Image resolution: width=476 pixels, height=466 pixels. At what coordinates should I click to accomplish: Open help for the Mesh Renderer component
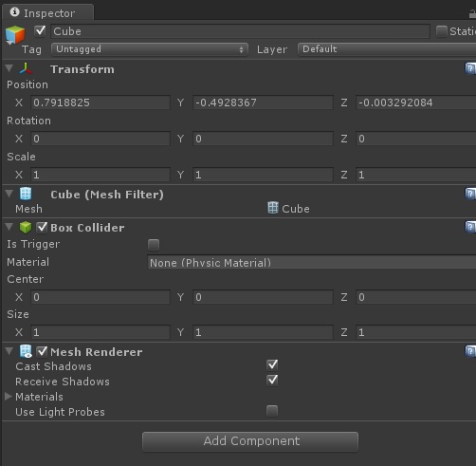tap(470, 351)
